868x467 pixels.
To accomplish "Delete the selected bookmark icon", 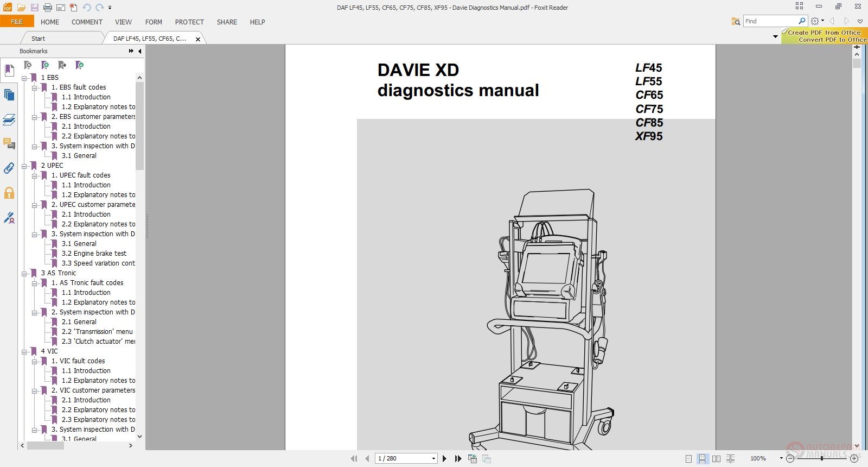I will tap(28, 65).
